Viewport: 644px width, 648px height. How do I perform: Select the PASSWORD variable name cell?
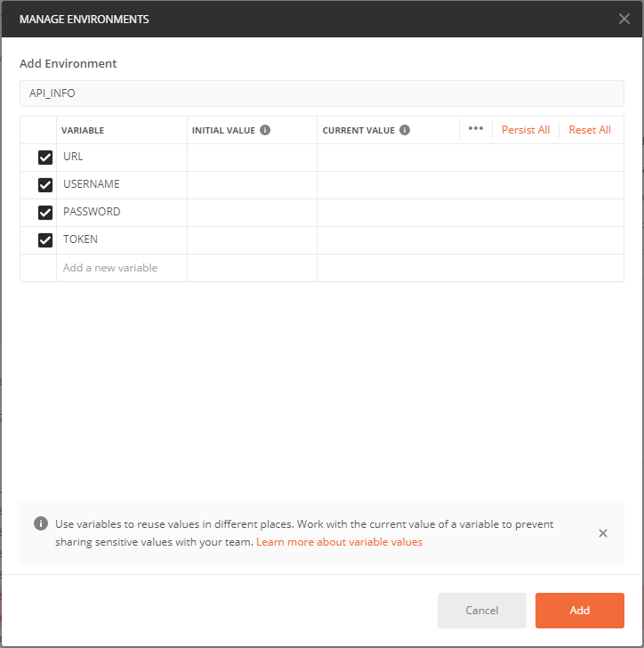pyautogui.click(x=122, y=213)
